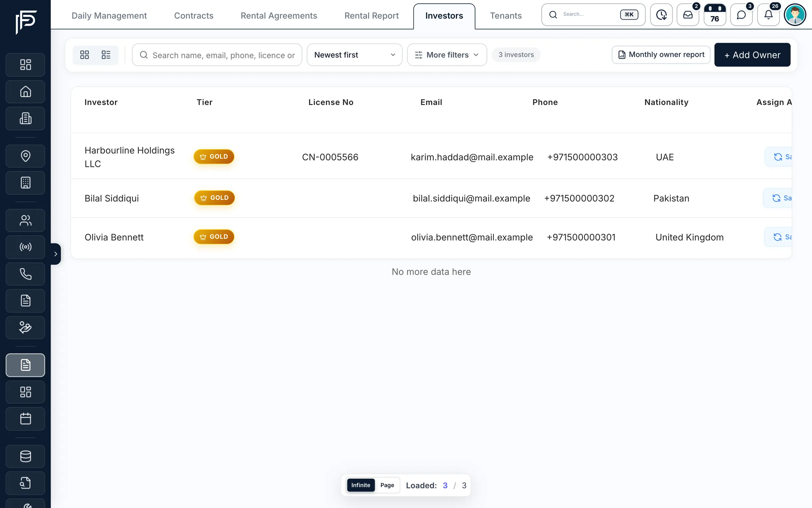
Task: Open the chat messages icon with badge 3
Action: [x=741, y=15]
